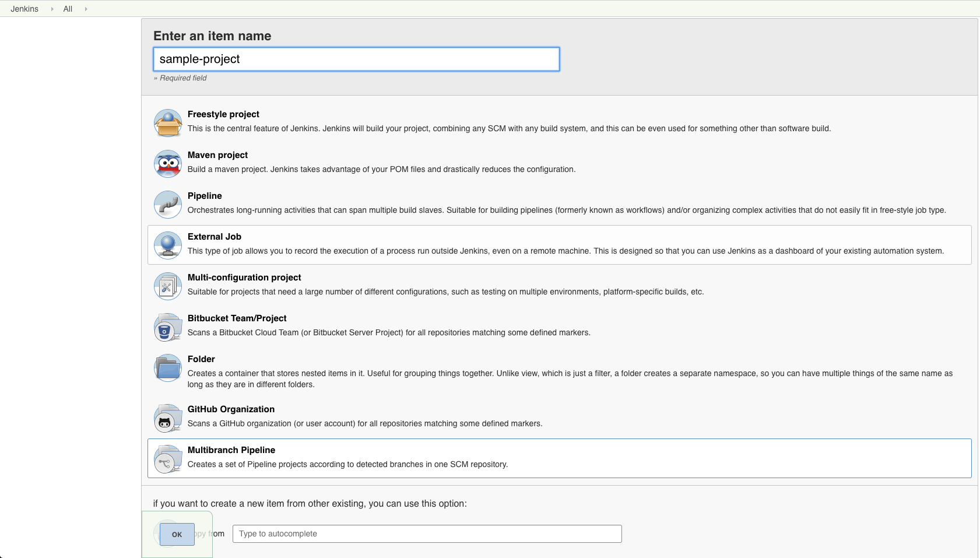Image resolution: width=980 pixels, height=558 pixels.
Task: Focus the item name field containing sample-project
Action: (356, 59)
